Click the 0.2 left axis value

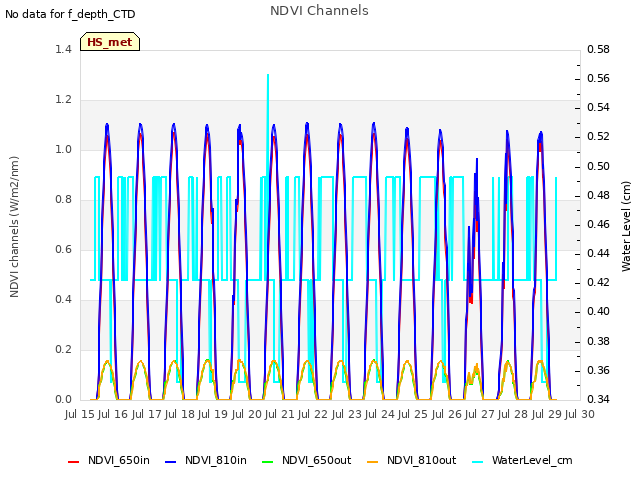click(63, 349)
